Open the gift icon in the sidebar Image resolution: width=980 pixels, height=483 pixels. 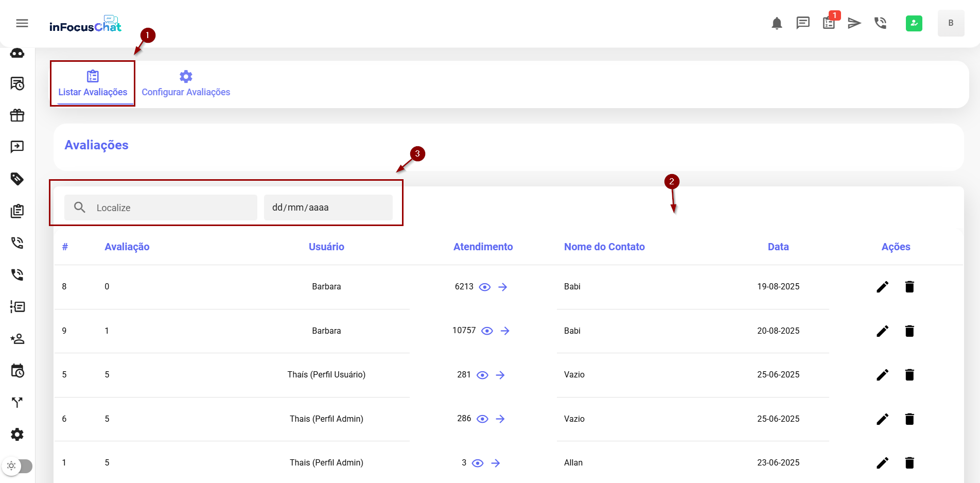(x=17, y=115)
